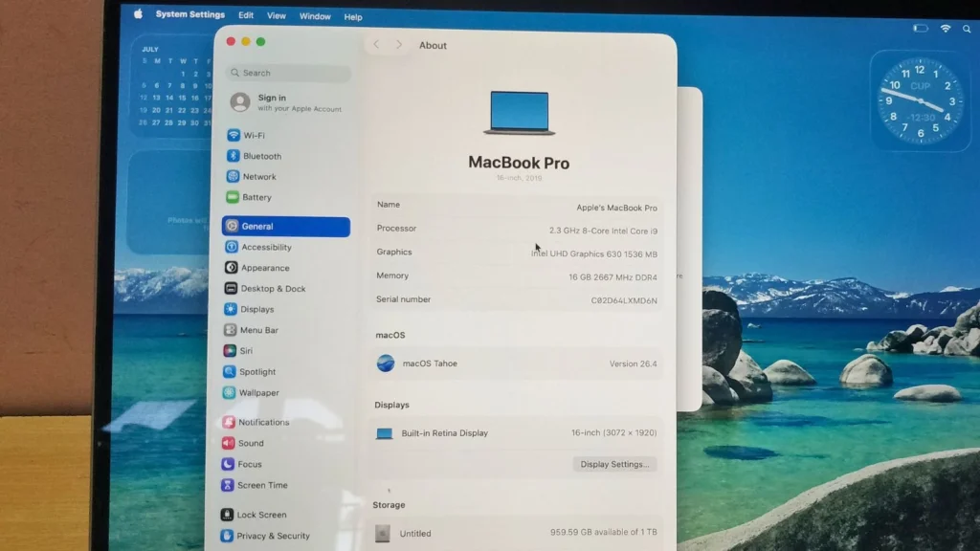The height and width of the screenshot is (551, 980).
Task: Open Privacy & Security settings
Action: click(265, 536)
